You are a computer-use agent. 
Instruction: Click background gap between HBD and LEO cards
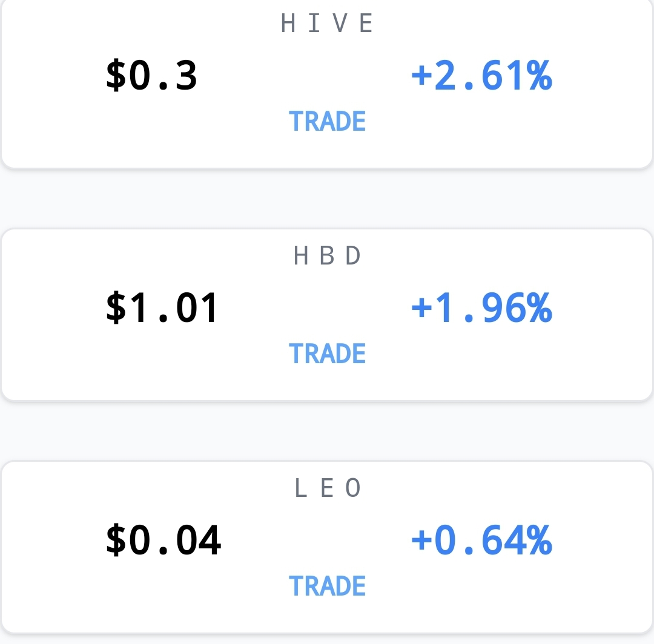click(327, 431)
